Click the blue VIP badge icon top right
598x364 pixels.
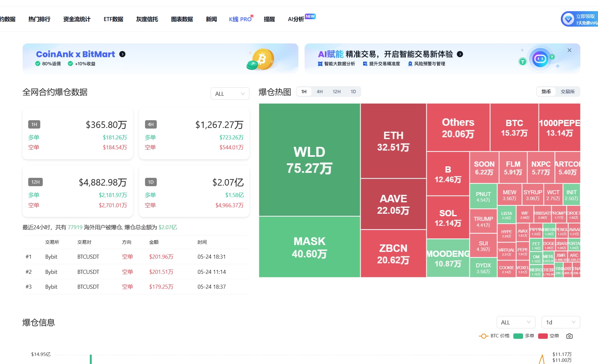(x=568, y=19)
